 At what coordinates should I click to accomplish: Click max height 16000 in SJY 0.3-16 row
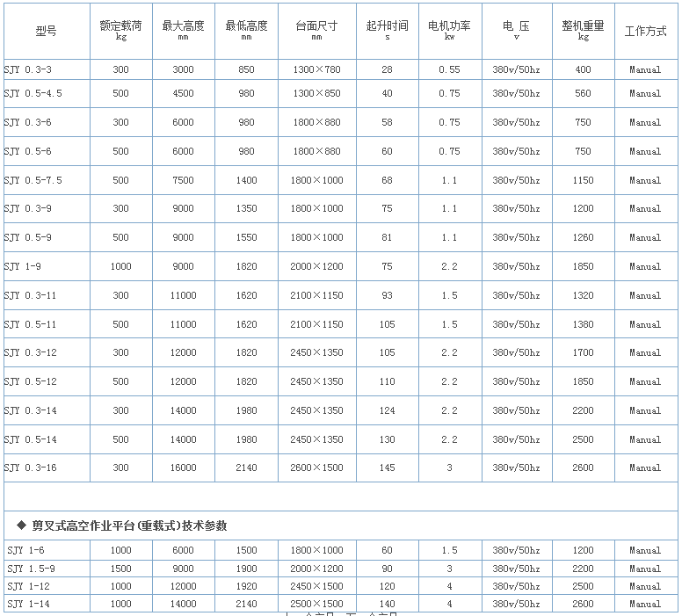coord(183,467)
